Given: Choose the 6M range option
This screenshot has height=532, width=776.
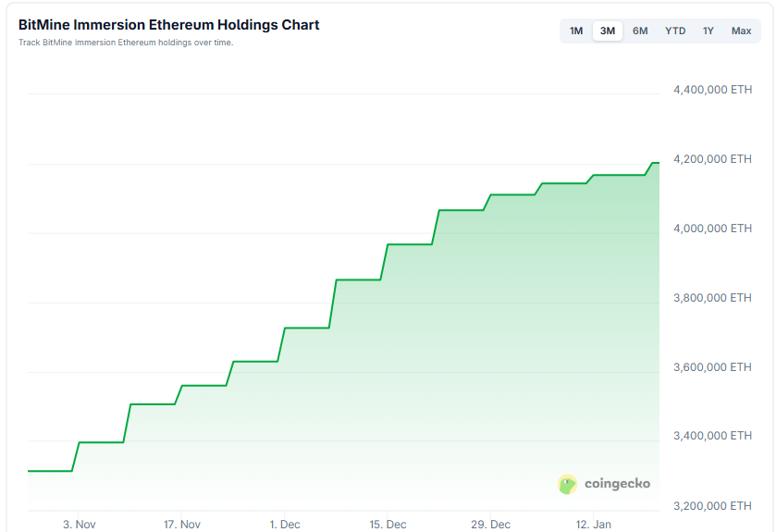Looking at the screenshot, I should 640,31.
